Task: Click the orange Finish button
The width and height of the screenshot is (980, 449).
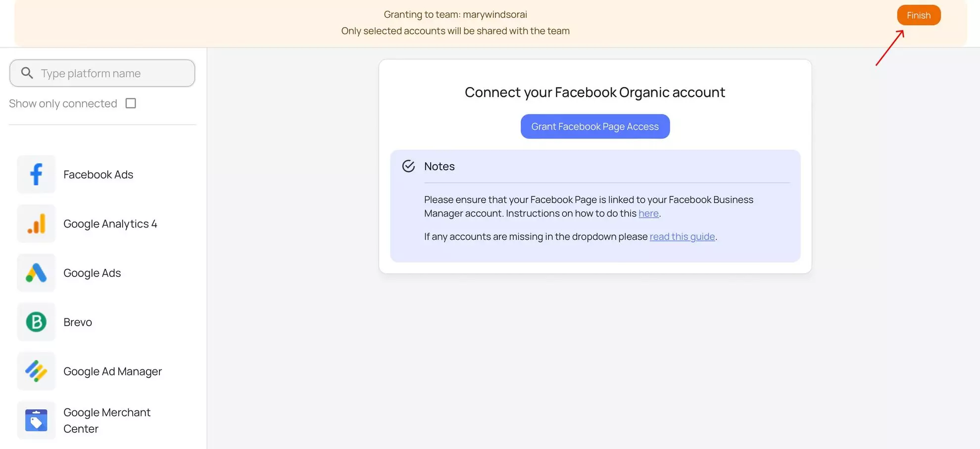Action: [918, 15]
